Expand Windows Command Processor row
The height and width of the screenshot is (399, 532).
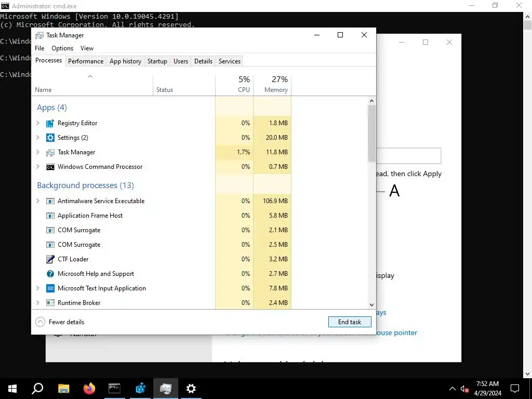[38, 167]
